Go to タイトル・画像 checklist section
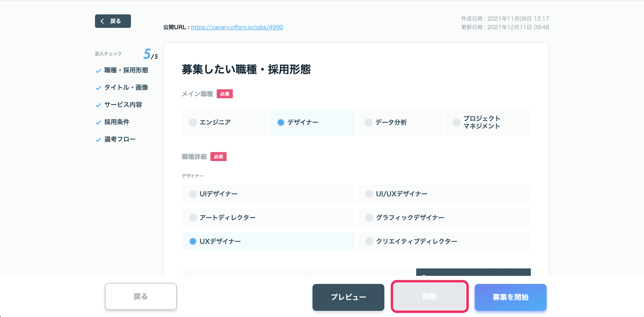 (126, 87)
